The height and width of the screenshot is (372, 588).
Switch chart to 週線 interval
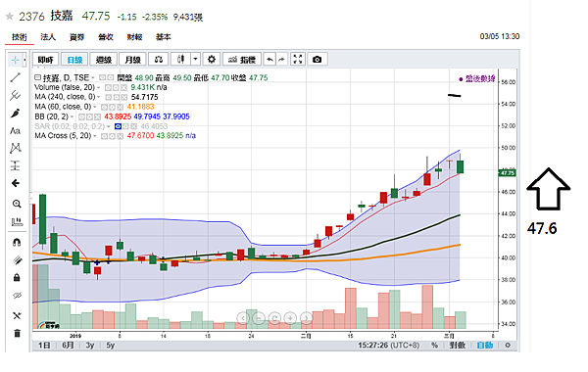click(x=104, y=59)
